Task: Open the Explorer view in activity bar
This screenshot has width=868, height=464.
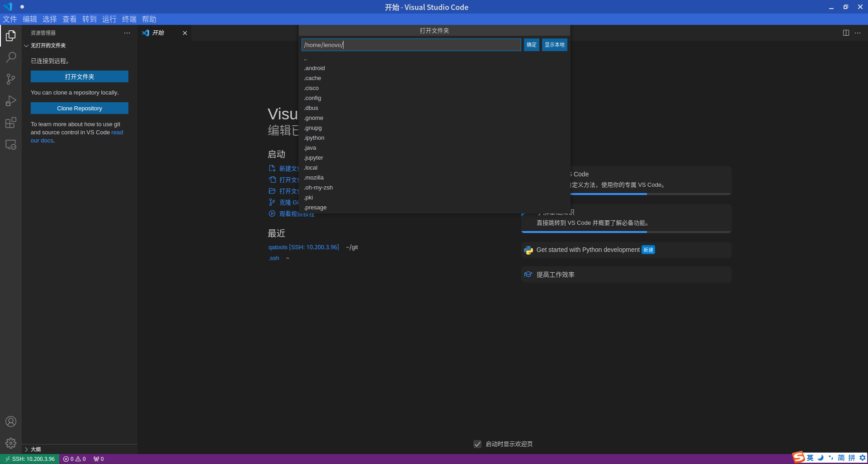Action: 11,35
